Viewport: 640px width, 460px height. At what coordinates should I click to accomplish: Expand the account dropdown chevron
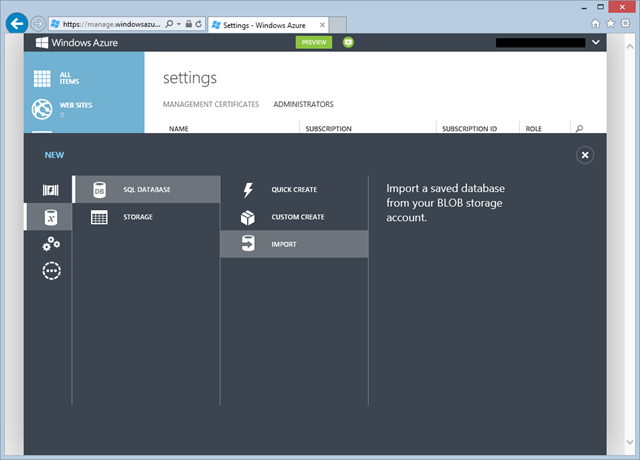(597, 43)
